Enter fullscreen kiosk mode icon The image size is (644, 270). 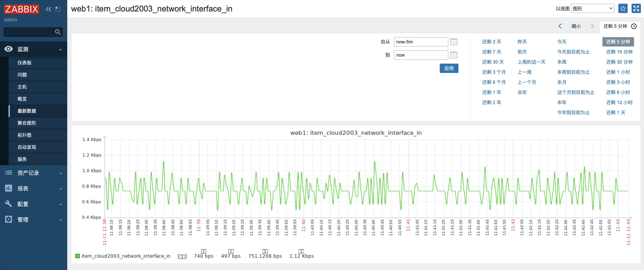(x=636, y=9)
